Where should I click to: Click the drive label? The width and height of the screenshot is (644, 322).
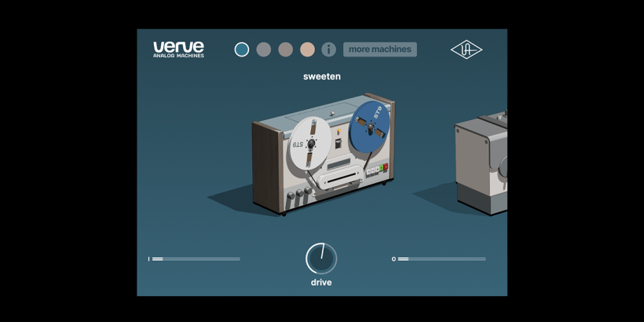321,283
